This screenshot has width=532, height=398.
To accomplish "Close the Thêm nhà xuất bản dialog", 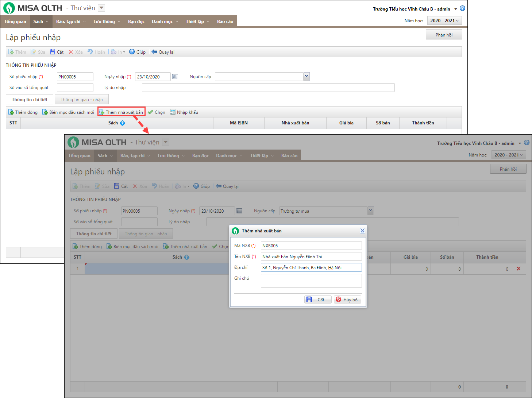I will point(362,231).
